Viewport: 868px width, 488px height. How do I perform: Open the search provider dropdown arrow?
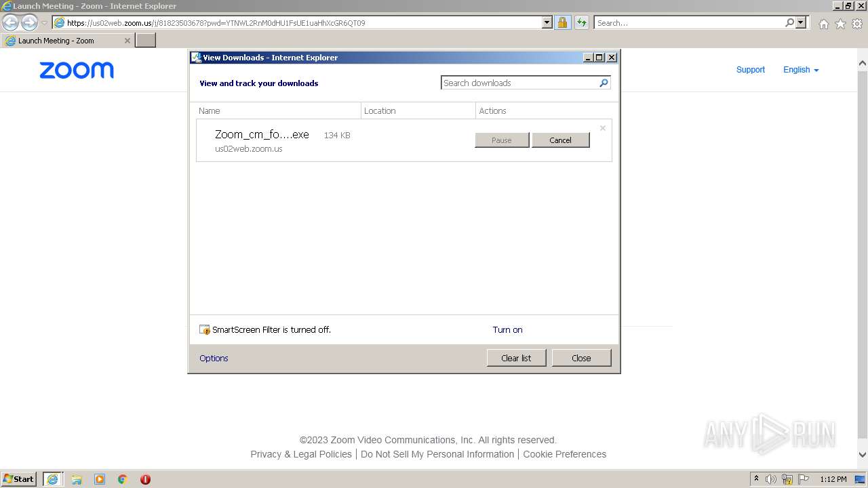coord(801,22)
